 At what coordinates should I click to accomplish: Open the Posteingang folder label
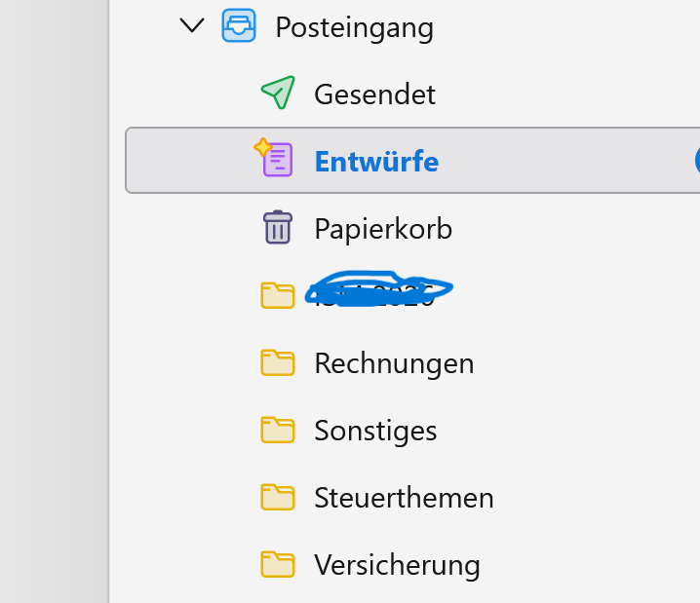354,27
